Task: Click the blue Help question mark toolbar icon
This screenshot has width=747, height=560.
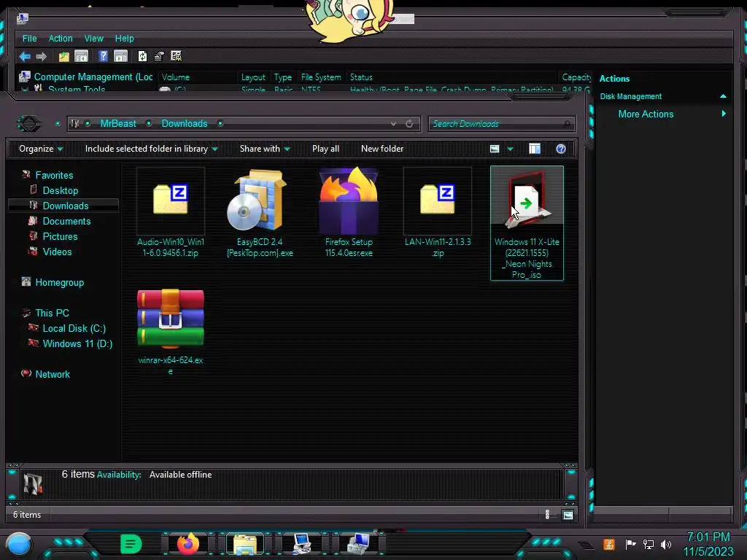Action: 103,56
